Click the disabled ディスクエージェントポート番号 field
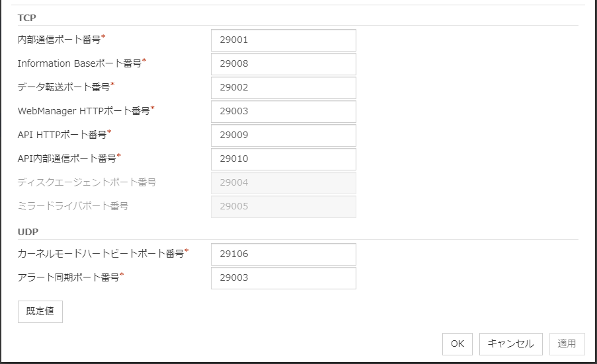Image resolution: width=597 pixels, height=364 pixels. [x=283, y=182]
